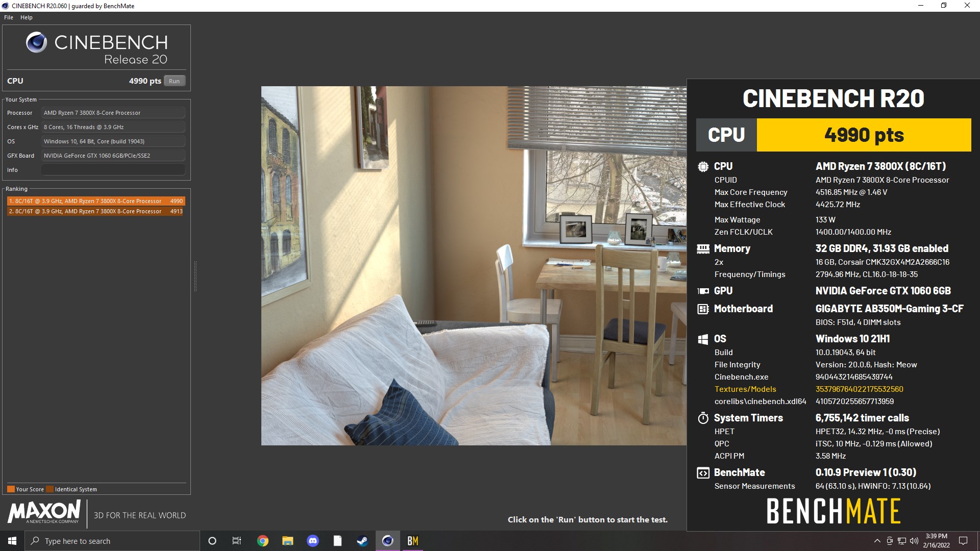
Task: Click the Cores x GHz value field
Action: click(113, 127)
